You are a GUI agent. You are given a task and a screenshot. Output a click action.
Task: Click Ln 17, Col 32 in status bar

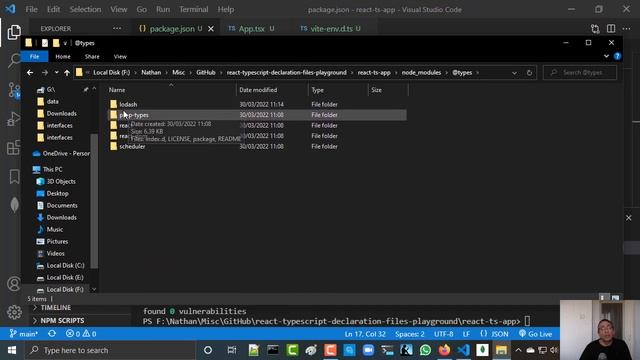point(365,334)
